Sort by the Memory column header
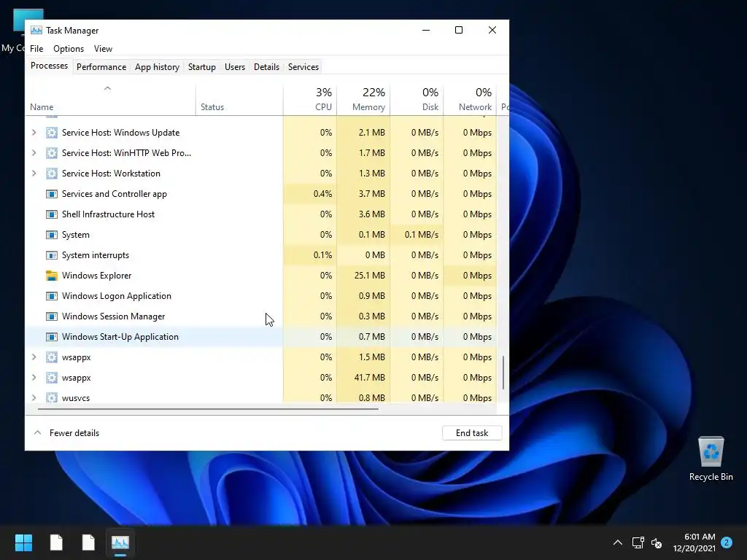747x560 pixels. click(x=363, y=100)
